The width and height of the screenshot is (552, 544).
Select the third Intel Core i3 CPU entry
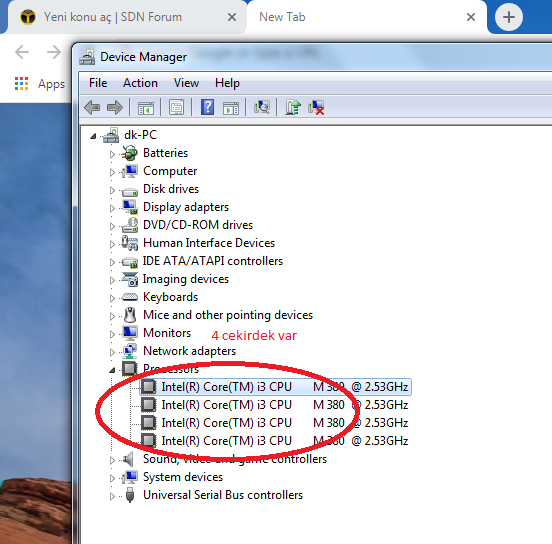point(275,423)
